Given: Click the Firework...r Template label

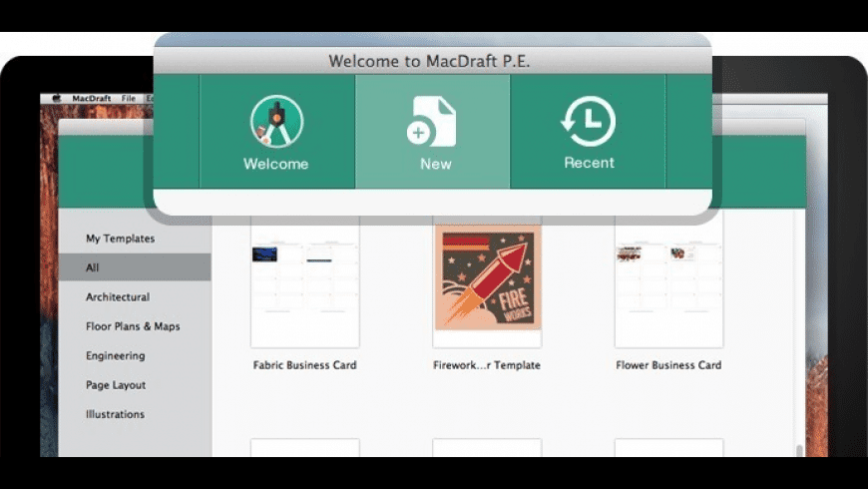Looking at the screenshot, I should 487,365.
